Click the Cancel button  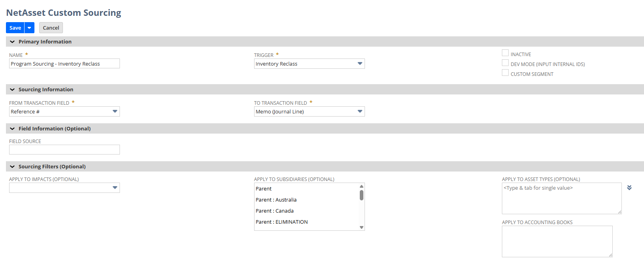(x=51, y=28)
